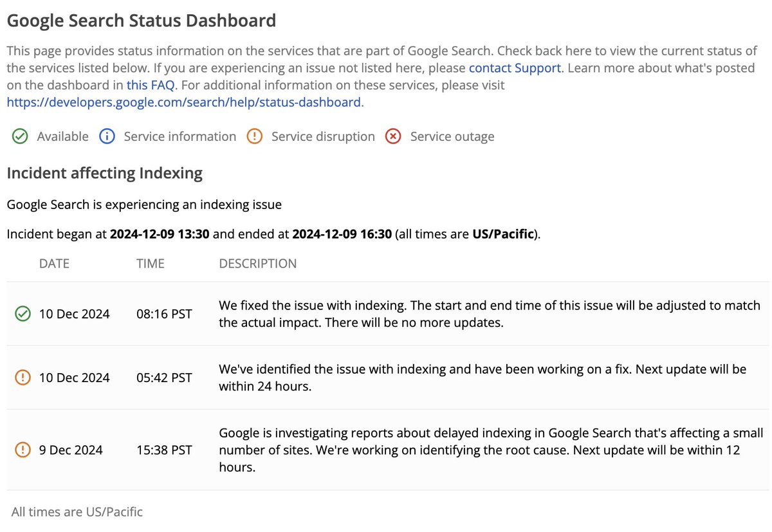Screen dimensions: 772x532
Task: Click green check icon on 08:16 PST row
Action: 23,314
